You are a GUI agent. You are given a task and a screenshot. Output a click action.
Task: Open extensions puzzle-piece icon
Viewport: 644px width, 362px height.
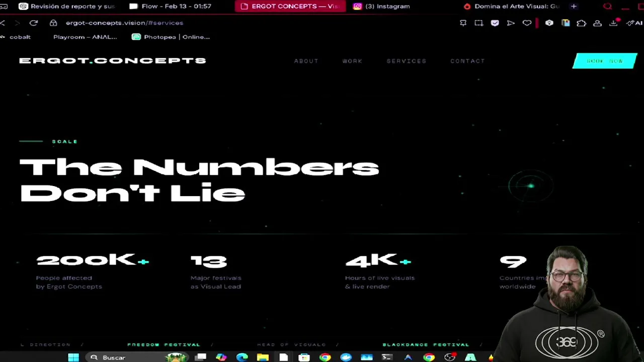click(x=581, y=23)
